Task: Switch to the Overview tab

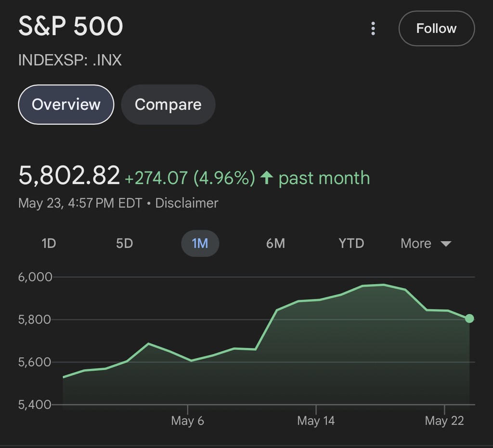Action: 66,104
